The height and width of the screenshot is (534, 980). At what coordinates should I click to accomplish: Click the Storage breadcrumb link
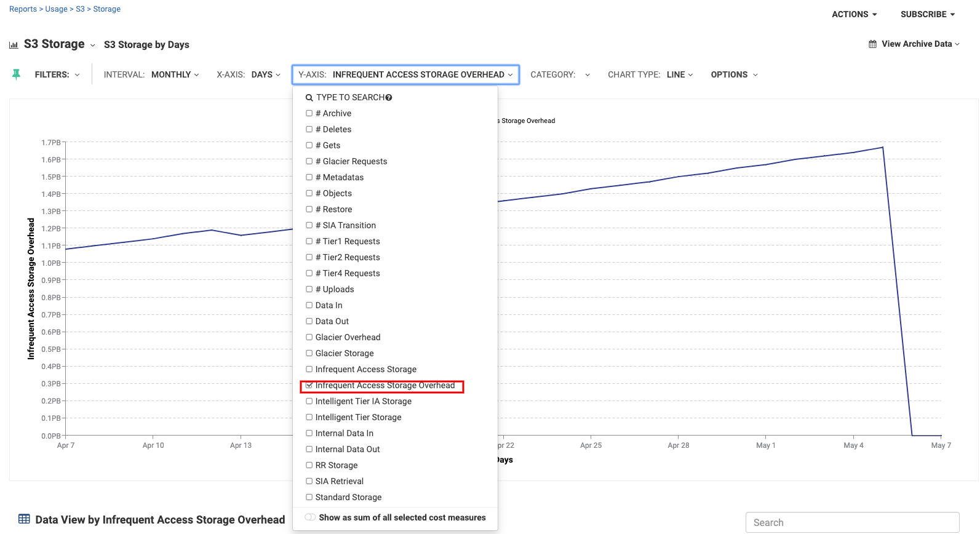[x=107, y=9]
